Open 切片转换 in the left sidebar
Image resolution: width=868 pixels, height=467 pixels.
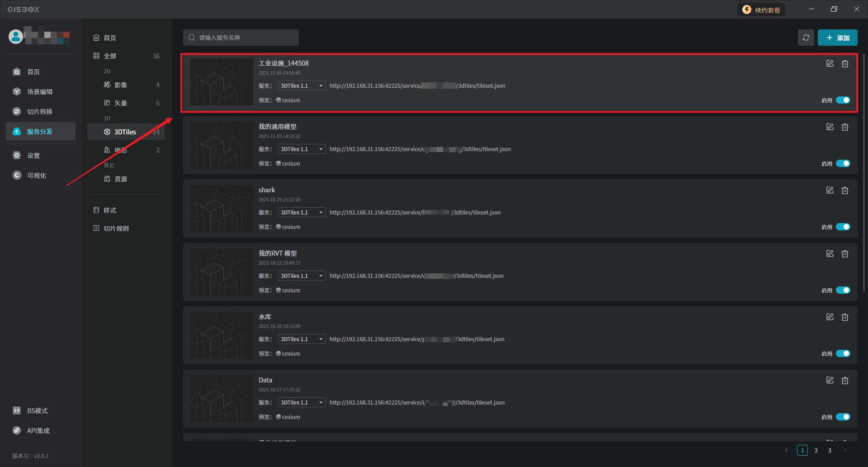pos(40,111)
